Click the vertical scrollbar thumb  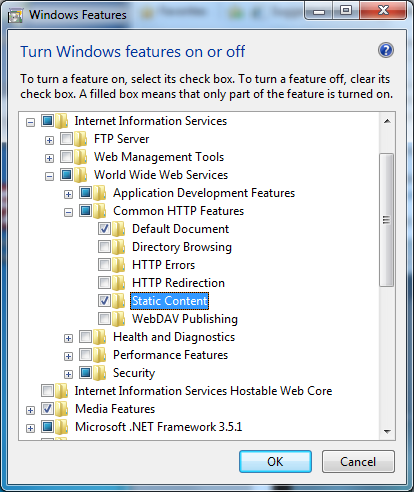point(387,220)
